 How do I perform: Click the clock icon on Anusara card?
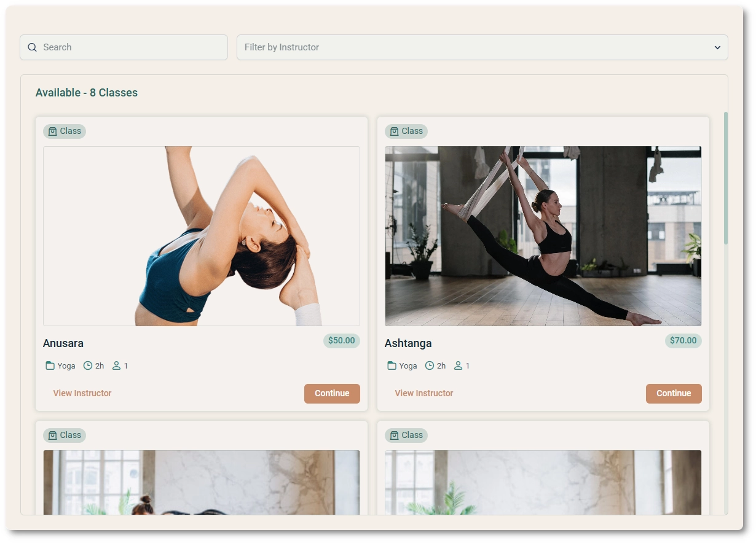click(x=88, y=365)
